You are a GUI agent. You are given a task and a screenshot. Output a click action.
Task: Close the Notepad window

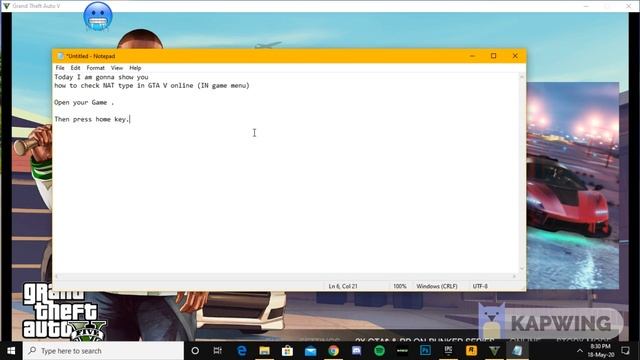(515, 56)
